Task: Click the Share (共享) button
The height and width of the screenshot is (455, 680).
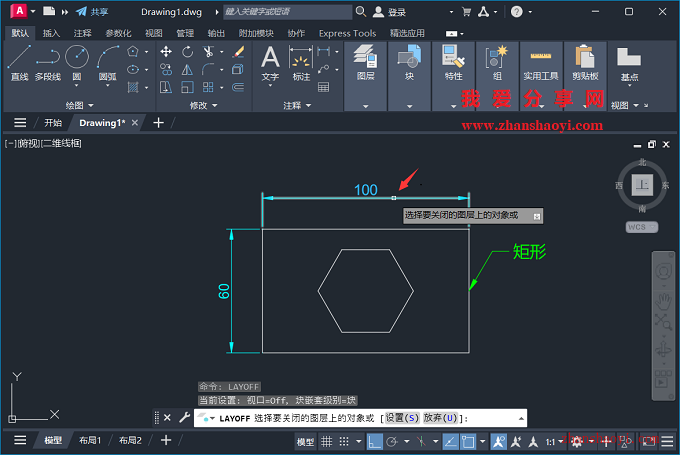Action: click(x=92, y=12)
